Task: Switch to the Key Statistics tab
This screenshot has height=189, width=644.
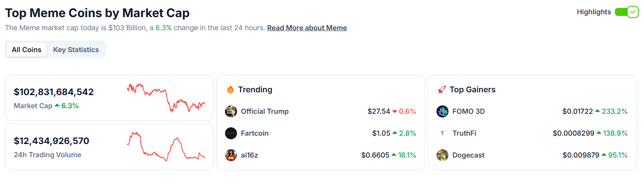Action: 76,50
